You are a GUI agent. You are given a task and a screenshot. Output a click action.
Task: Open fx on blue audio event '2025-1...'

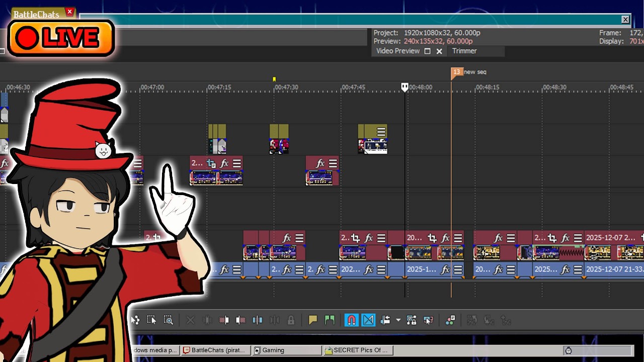pyautogui.click(x=445, y=269)
